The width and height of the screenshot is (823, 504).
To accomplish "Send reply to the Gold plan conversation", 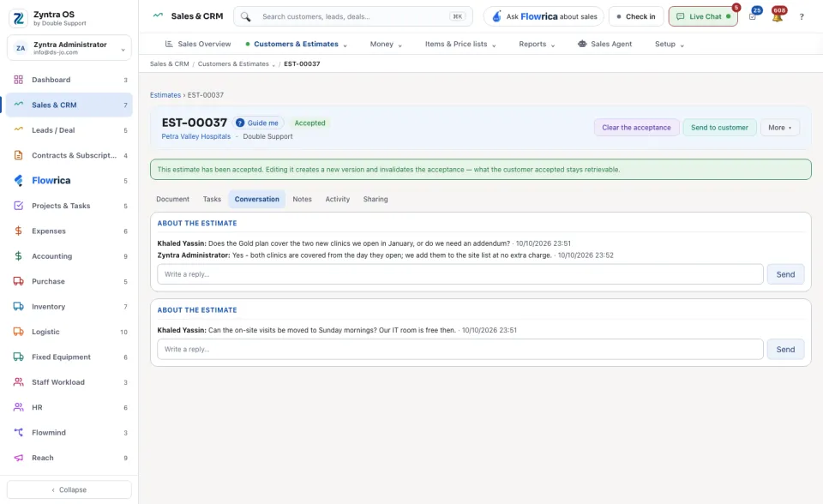I will pyautogui.click(x=785, y=274).
